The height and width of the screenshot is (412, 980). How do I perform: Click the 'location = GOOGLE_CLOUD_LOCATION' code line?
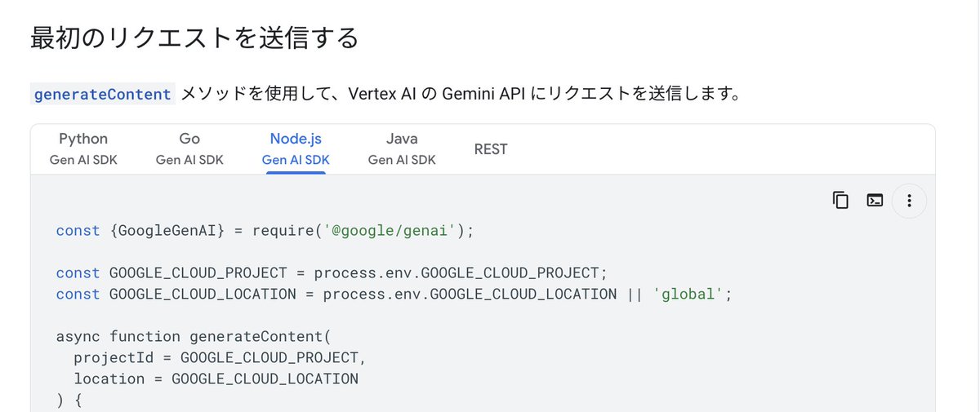tap(216, 379)
